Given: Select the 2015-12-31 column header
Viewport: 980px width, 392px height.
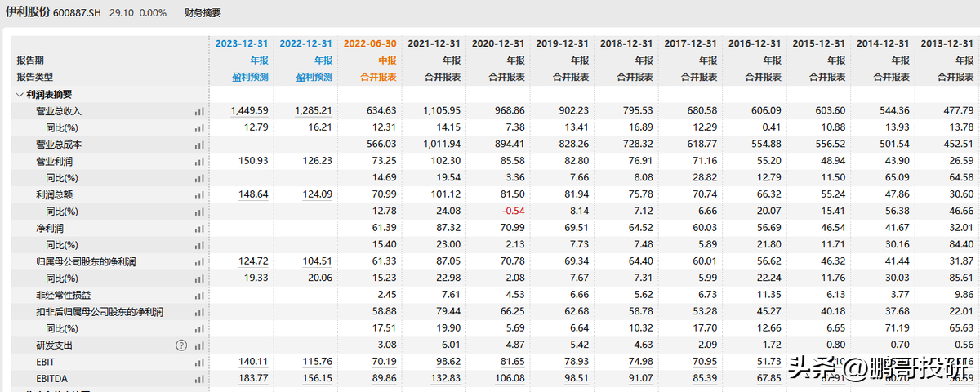Looking at the screenshot, I should click(x=819, y=43).
